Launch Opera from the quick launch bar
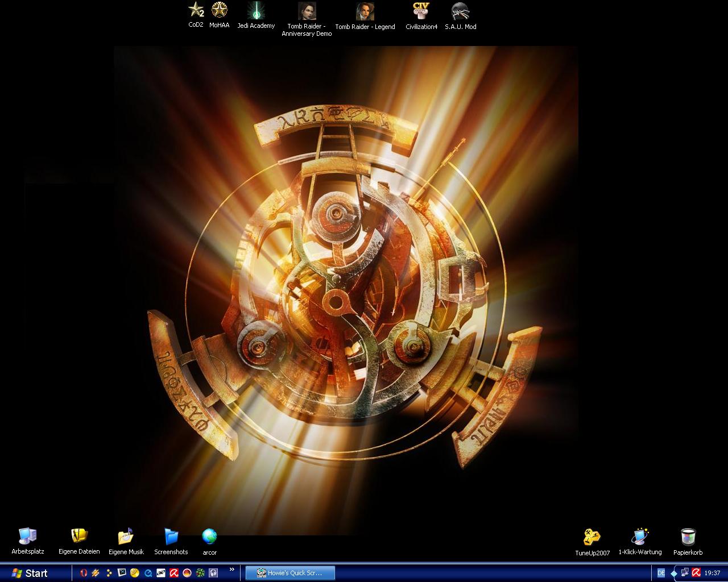Image resolution: width=728 pixels, height=582 pixels. 84,573
